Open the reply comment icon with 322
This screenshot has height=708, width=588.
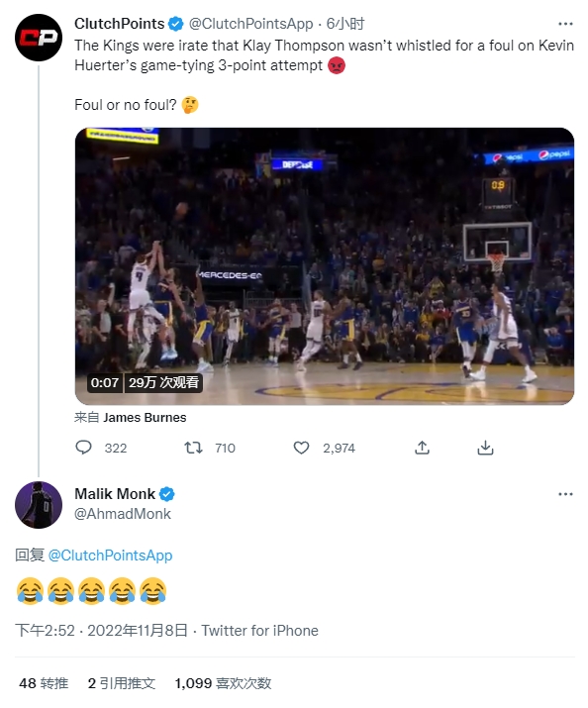[83, 448]
